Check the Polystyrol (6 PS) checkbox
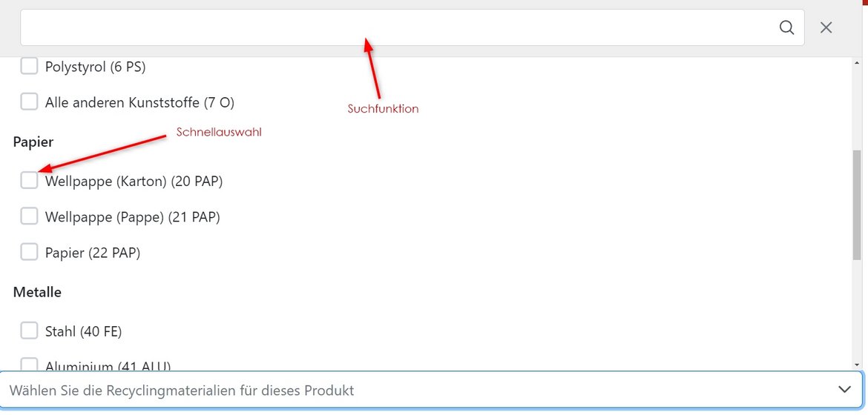This screenshot has width=868, height=415. point(29,67)
